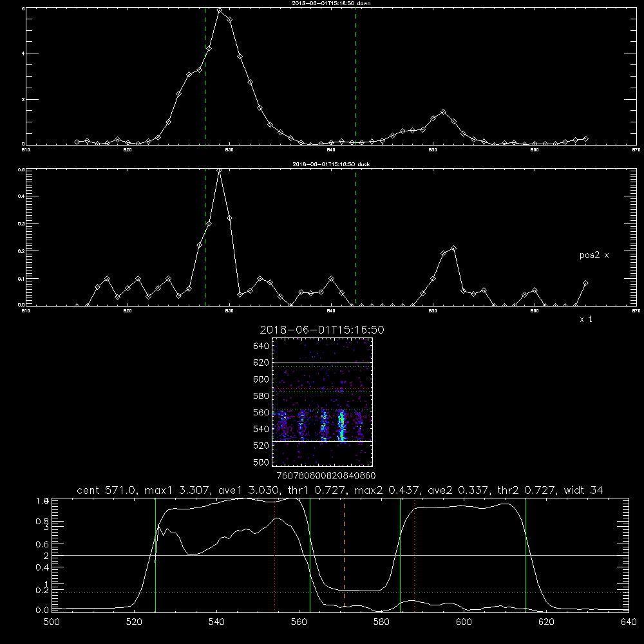Click the brightest vertical streak in the spectrogram
The image size is (644, 644).
pyautogui.click(x=341, y=425)
